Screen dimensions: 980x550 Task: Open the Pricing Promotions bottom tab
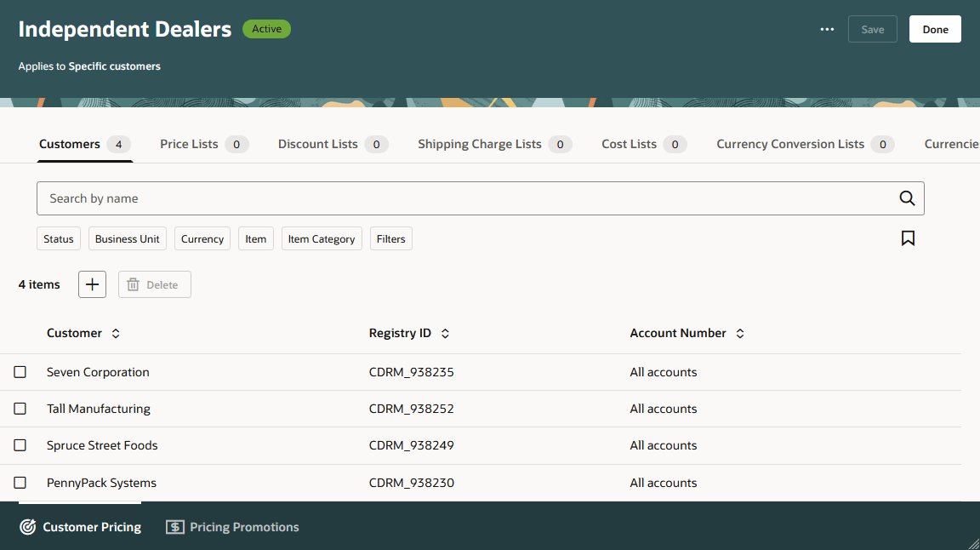(232, 528)
